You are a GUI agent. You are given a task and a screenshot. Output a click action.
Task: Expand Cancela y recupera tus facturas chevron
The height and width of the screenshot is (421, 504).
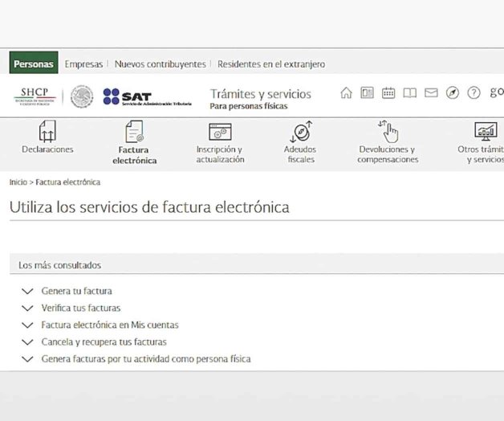click(27, 341)
